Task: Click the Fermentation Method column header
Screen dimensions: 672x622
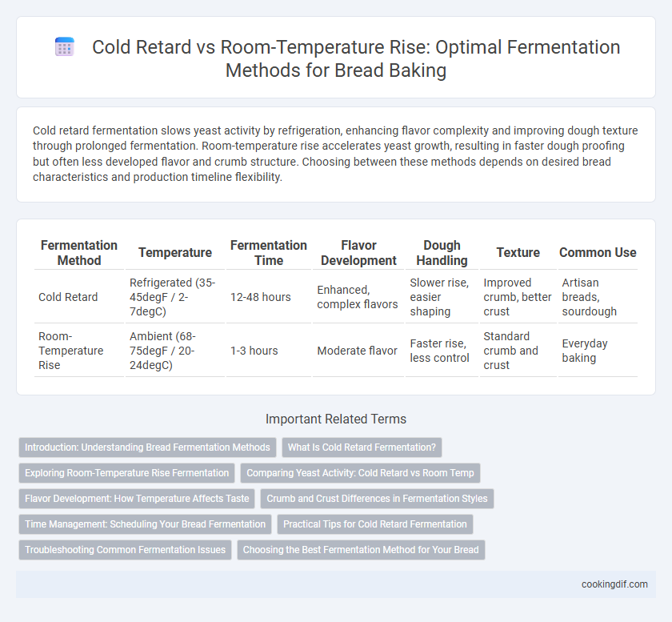Action: (79, 253)
